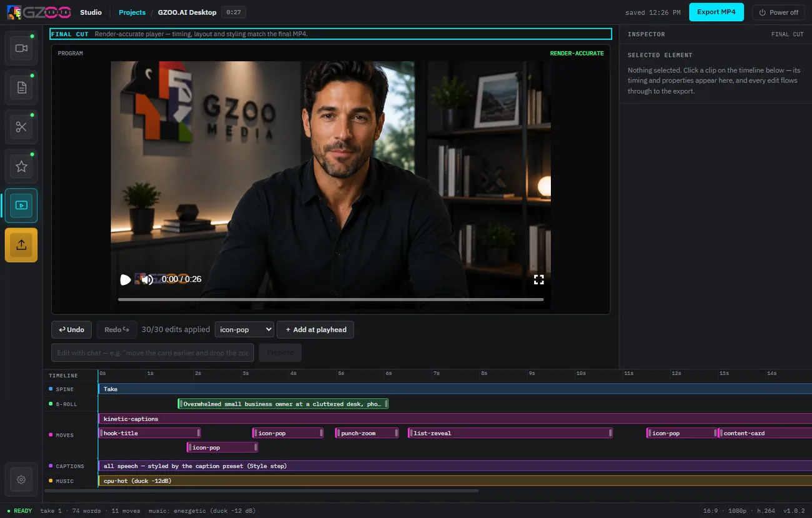Undo the last edit
This screenshot has width=812, height=518.
[x=72, y=329]
